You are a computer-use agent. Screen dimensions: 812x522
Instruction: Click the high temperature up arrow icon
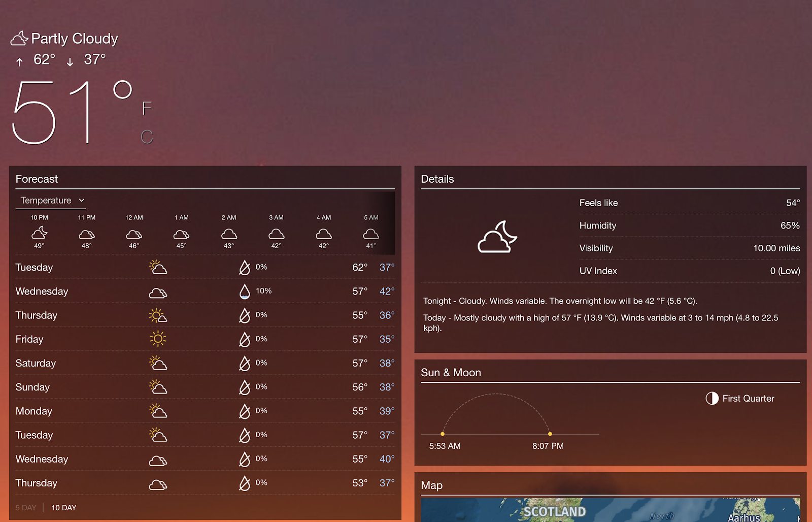tap(19, 62)
